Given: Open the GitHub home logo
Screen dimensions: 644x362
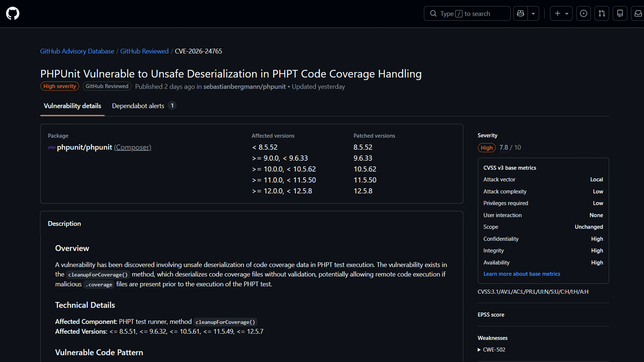Looking at the screenshot, I should click(12, 13).
